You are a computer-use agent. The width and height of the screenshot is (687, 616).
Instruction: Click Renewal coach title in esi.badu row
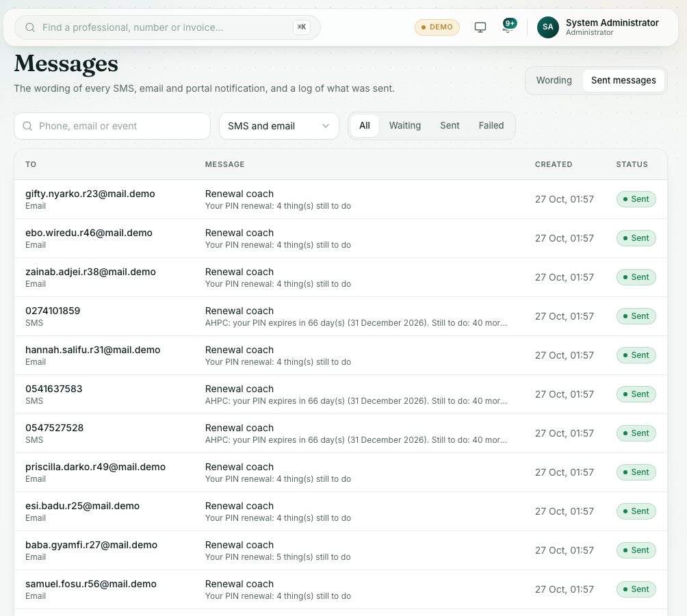point(239,506)
